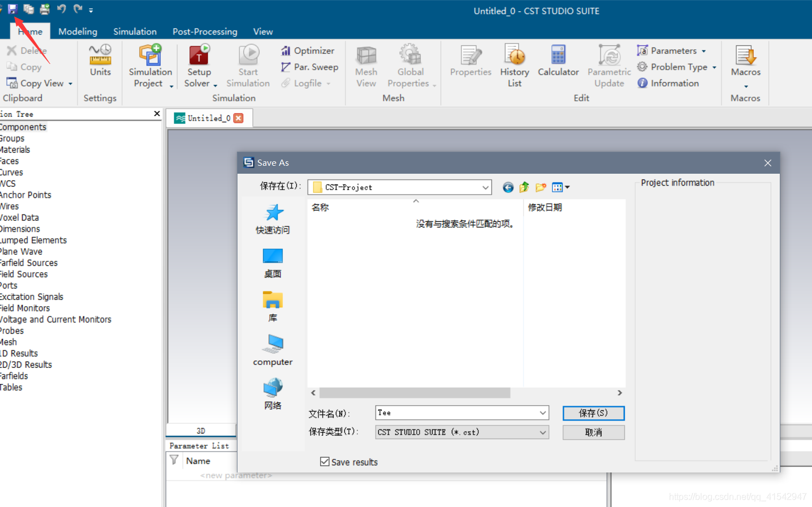Go to 网络 network location
The width and height of the screenshot is (812, 507).
point(273,394)
